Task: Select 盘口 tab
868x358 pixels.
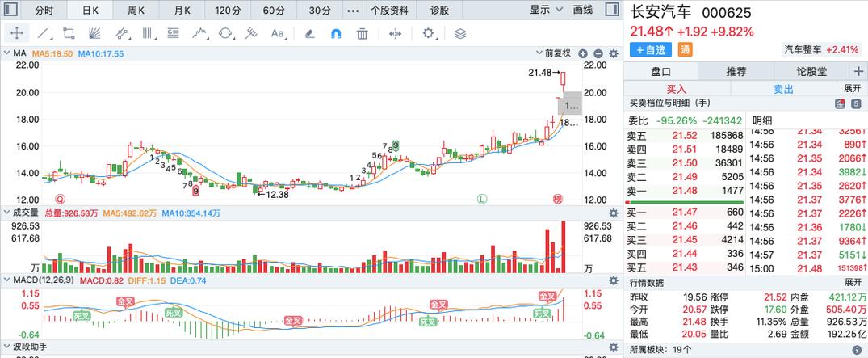Action: [661, 71]
